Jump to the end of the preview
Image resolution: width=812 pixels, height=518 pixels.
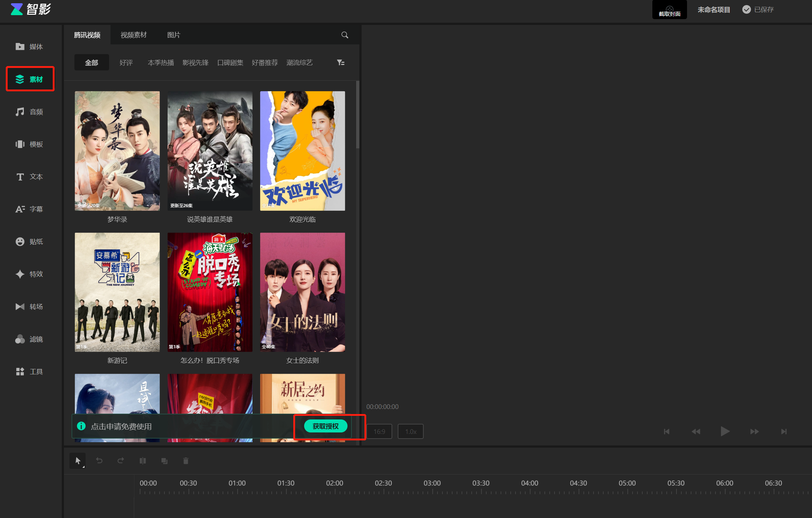point(784,431)
